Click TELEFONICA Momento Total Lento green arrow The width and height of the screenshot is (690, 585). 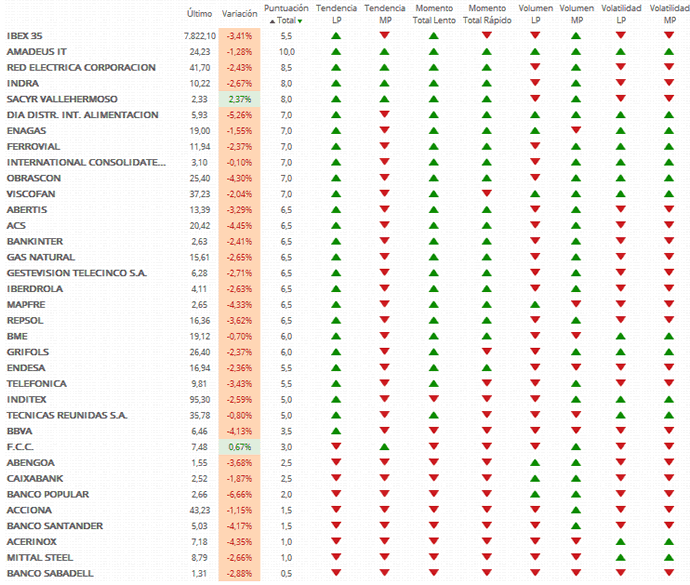[433, 384]
